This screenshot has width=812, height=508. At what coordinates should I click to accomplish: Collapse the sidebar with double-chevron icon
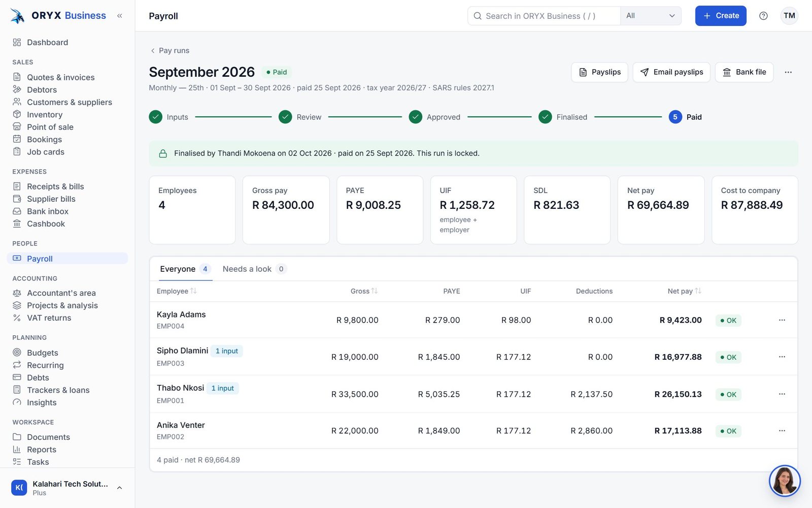(x=120, y=16)
